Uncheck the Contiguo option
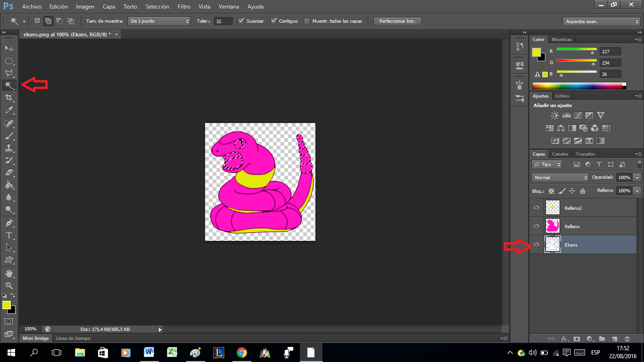Viewport: 644px width, 362px height. point(273,21)
